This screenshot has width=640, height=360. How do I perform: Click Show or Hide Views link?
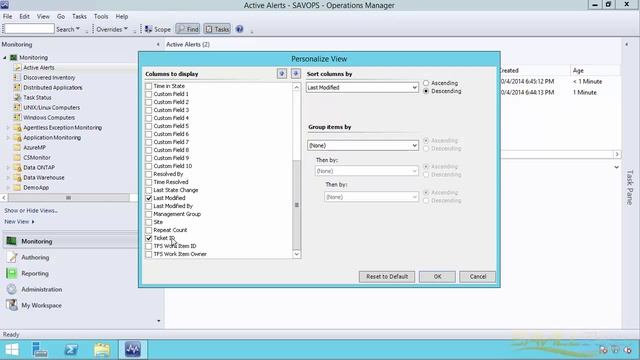click(31, 210)
